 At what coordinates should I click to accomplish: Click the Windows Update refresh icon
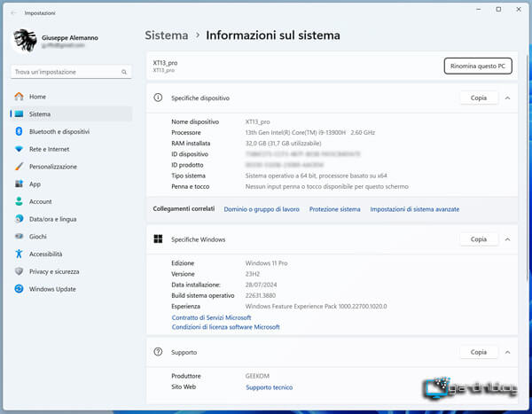tap(19, 289)
